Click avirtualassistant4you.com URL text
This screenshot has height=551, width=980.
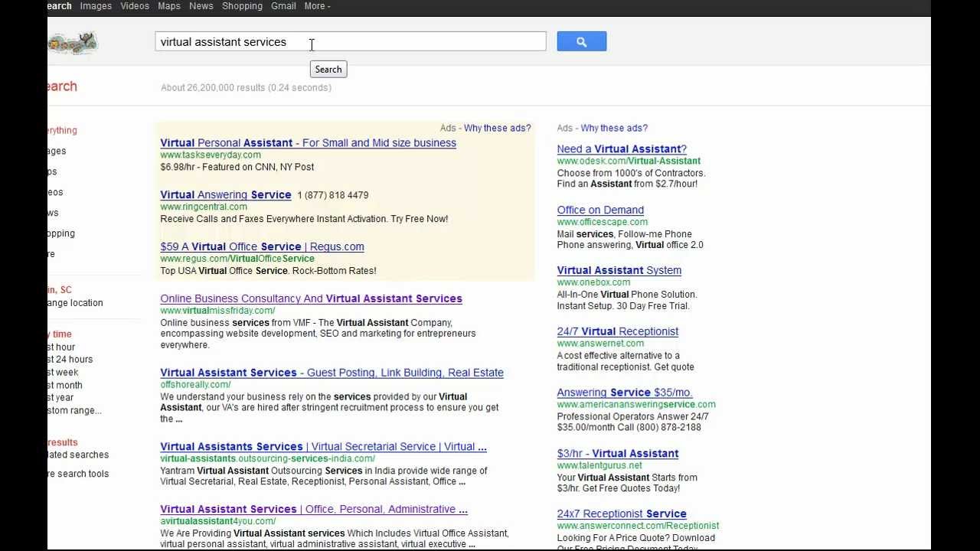pos(217,521)
